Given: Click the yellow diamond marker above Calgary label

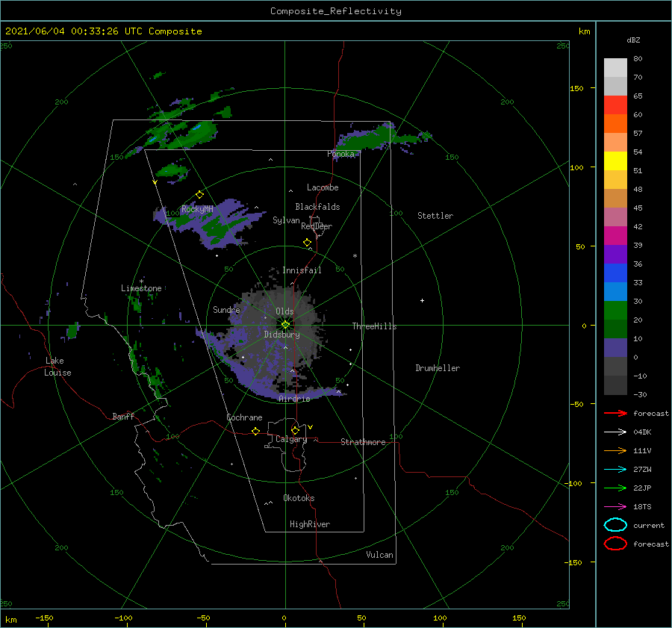Looking at the screenshot, I should click(295, 430).
